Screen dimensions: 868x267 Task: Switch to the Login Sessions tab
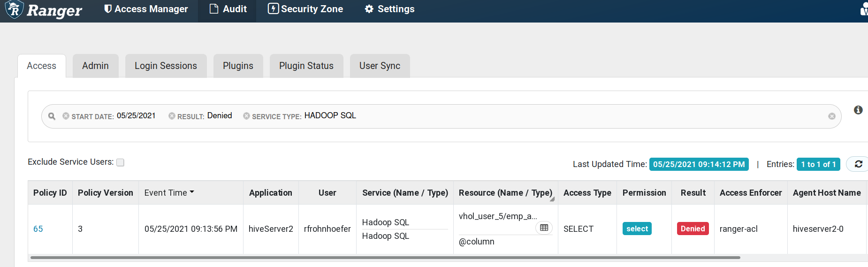click(166, 66)
